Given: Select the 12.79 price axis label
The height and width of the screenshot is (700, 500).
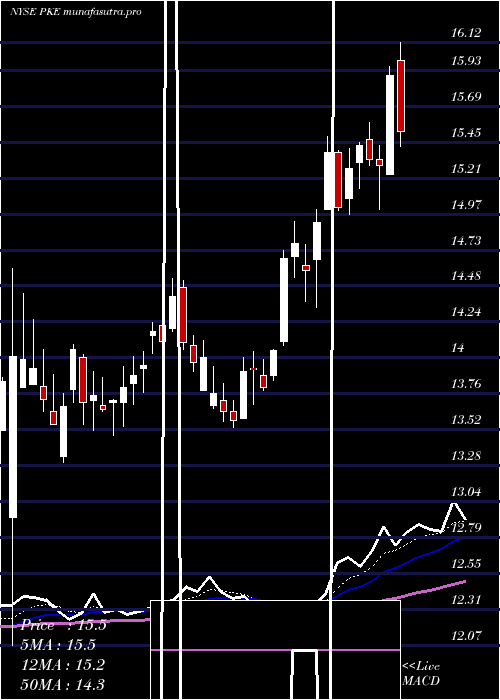Looking at the screenshot, I should (466, 528).
